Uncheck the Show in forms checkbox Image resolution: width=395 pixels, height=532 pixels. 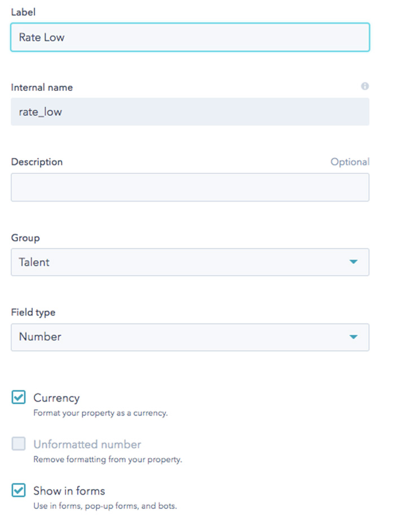tap(18, 490)
